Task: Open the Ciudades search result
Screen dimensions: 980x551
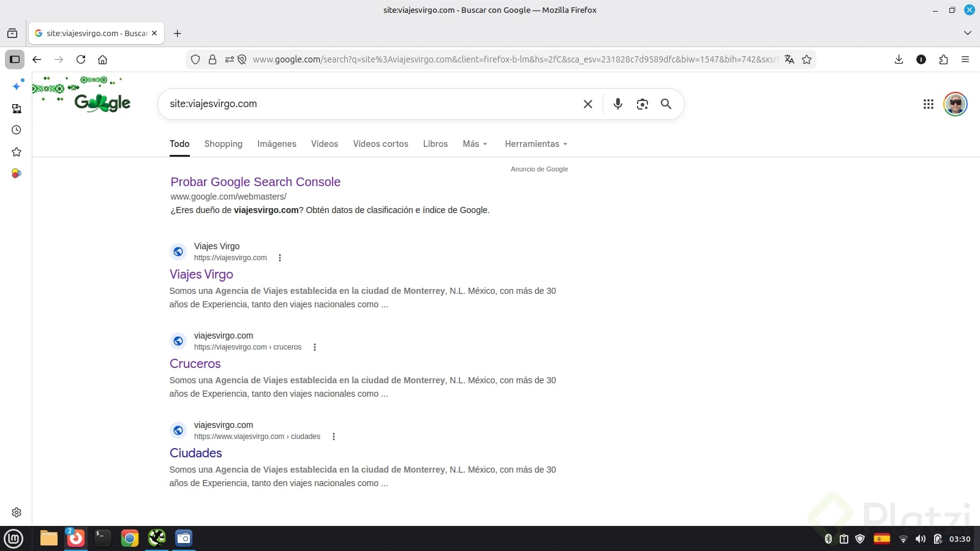Action: (x=196, y=453)
